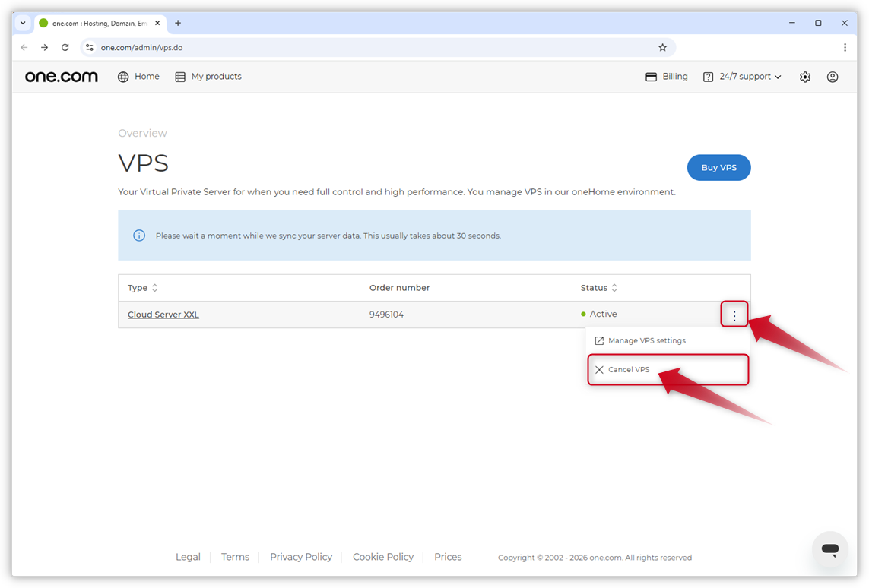Expand the 24/7 support dropdown
This screenshot has width=869, height=588.
click(x=741, y=76)
